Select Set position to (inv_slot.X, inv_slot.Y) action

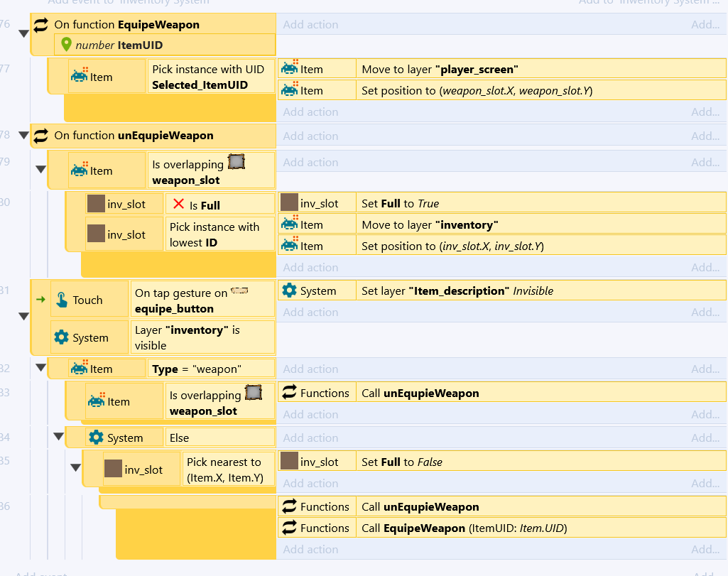tap(452, 246)
